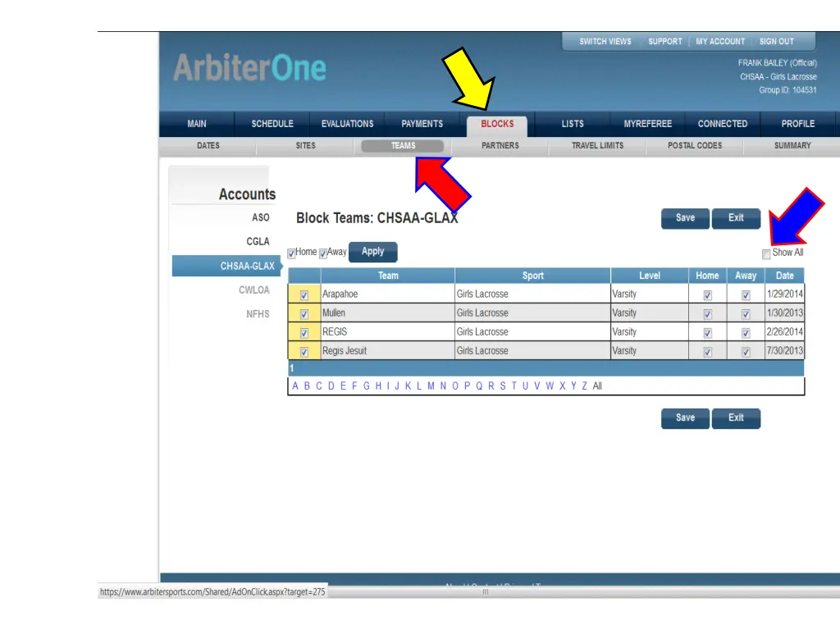Image resolution: width=840 pixels, height=630 pixels.
Task: Click the top Save button
Action: pyautogui.click(x=685, y=218)
